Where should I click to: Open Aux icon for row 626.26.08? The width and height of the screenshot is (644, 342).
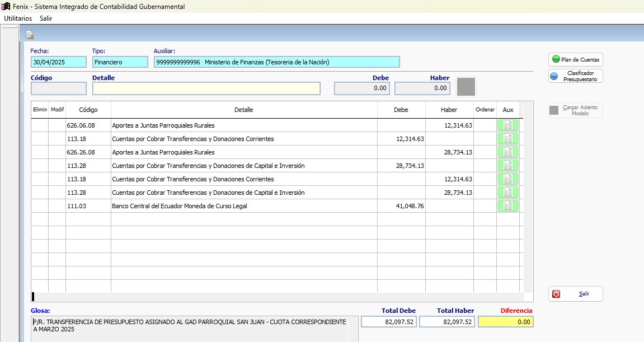click(x=508, y=152)
